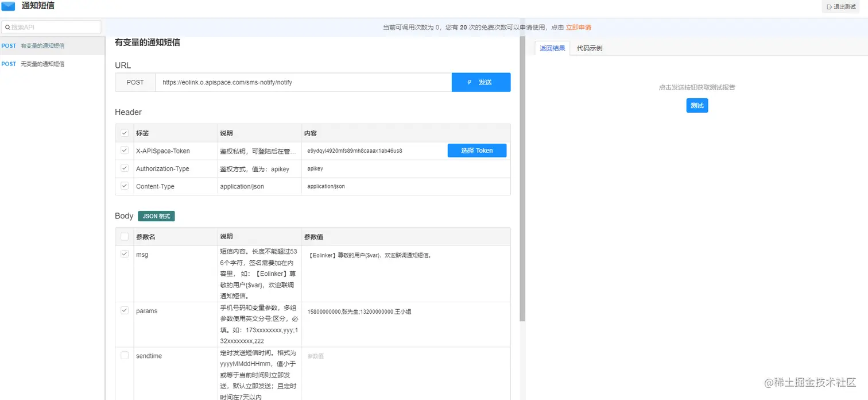Open the 有变量的通知短信 API item
Screen dimensions: 868x400
pos(52,46)
